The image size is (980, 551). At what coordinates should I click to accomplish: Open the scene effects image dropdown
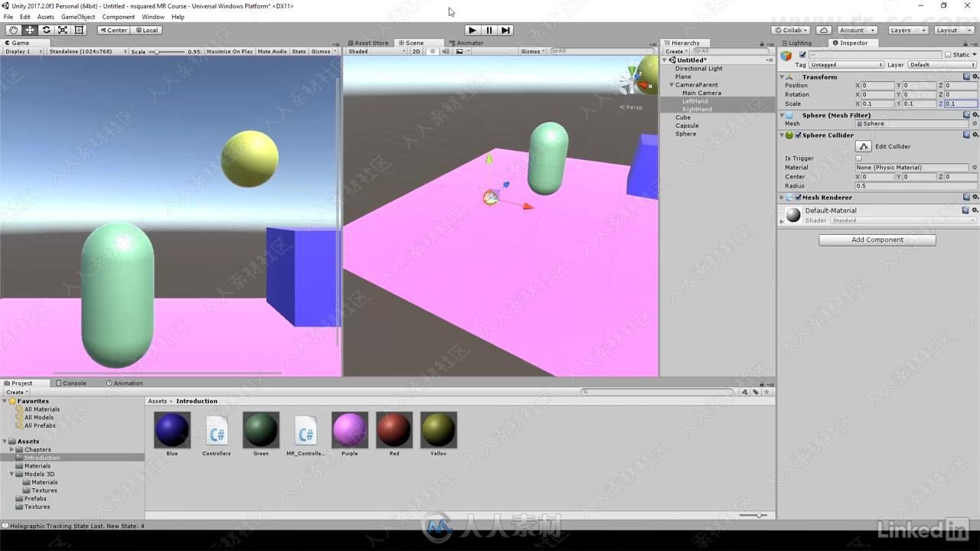click(x=462, y=51)
